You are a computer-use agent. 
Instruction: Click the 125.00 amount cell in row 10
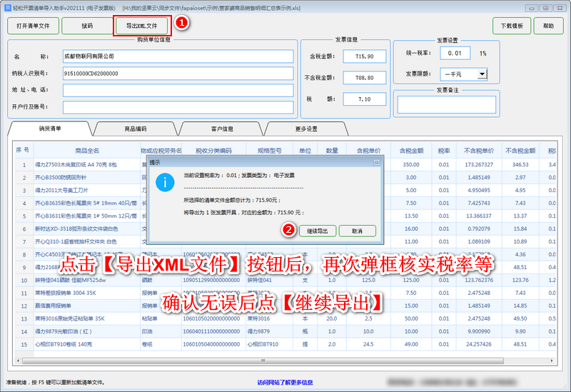411,280
